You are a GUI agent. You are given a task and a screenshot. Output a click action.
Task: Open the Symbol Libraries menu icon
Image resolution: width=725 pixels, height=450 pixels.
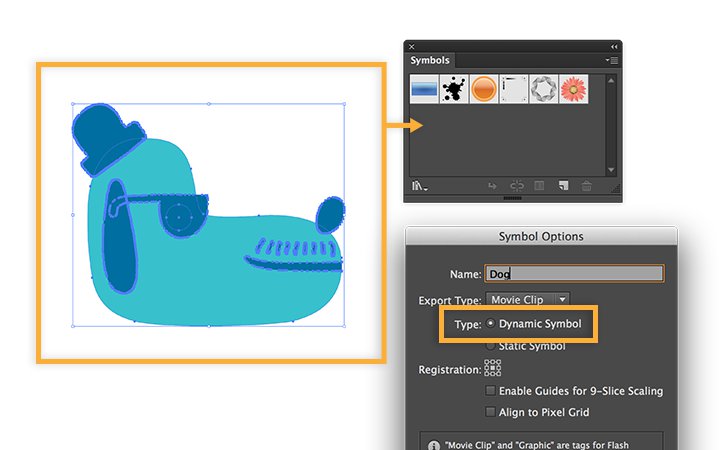(419, 186)
